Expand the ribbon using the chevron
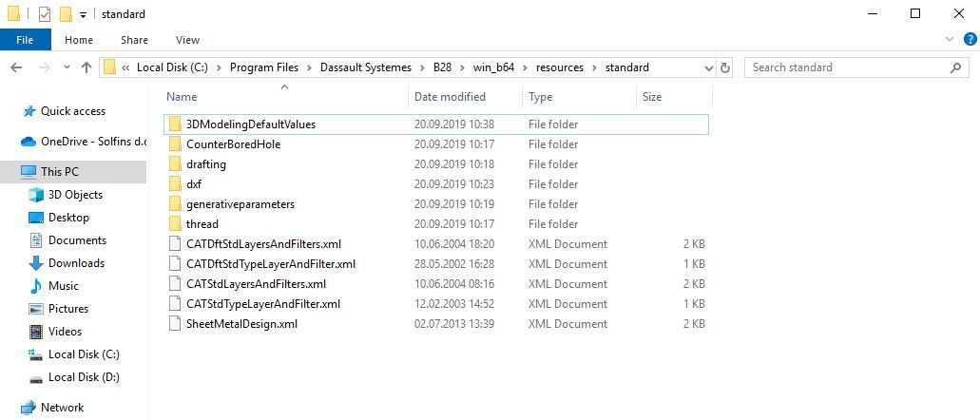 tap(948, 40)
